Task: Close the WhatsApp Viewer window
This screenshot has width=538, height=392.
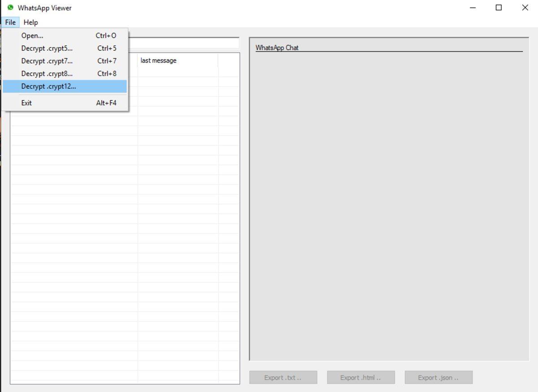Action: click(525, 8)
